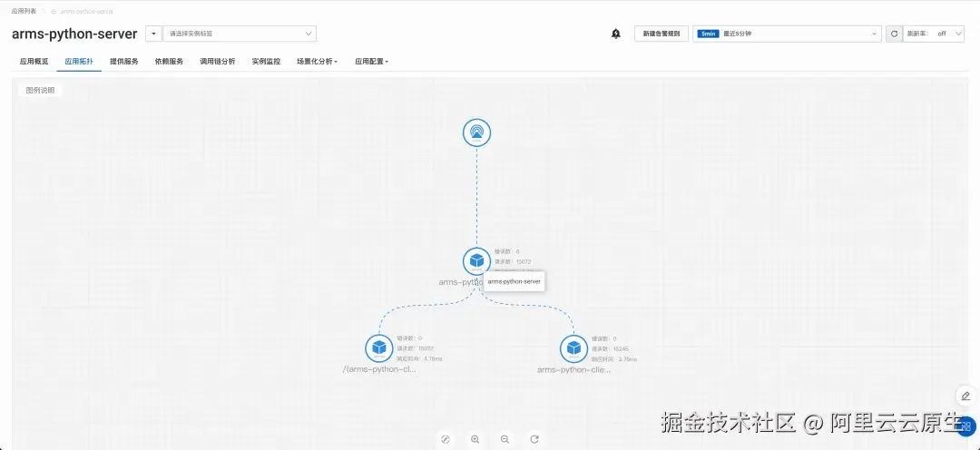Switch to the 应用概览 tab

pos(34,62)
